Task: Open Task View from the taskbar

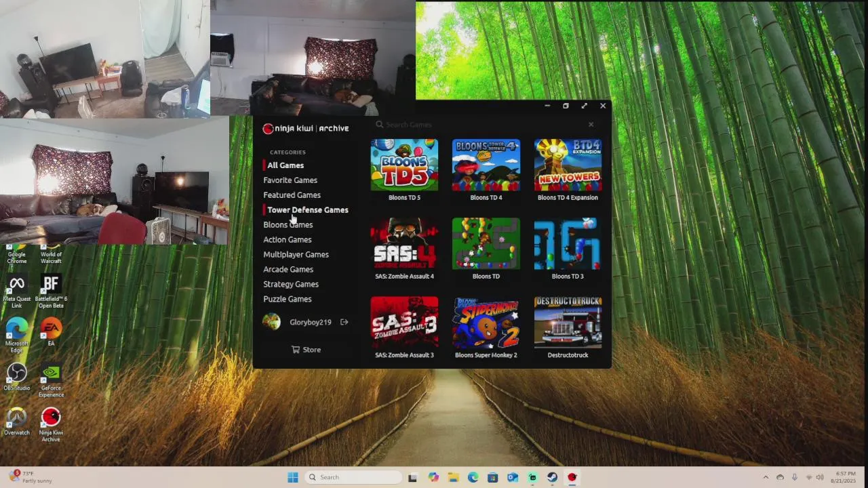Action: tap(412, 477)
